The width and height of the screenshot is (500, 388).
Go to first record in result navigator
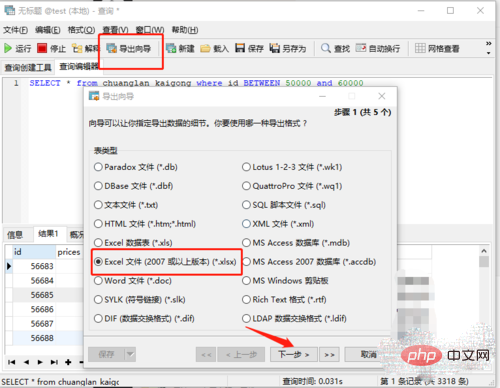[x=12, y=362]
